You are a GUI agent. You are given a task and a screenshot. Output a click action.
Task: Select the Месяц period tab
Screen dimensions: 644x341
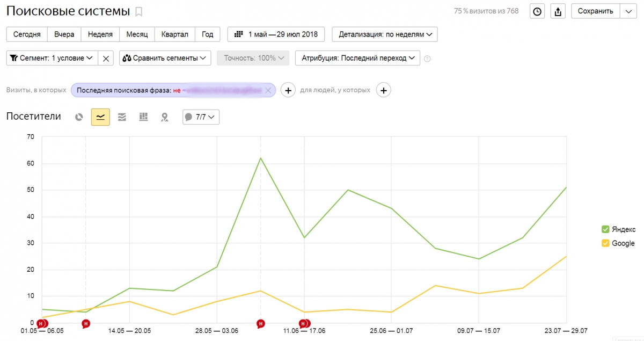click(x=137, y=34)
